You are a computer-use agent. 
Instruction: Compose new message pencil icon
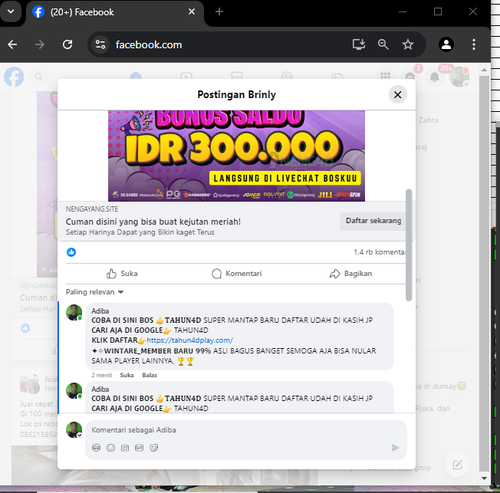point(457,465)
